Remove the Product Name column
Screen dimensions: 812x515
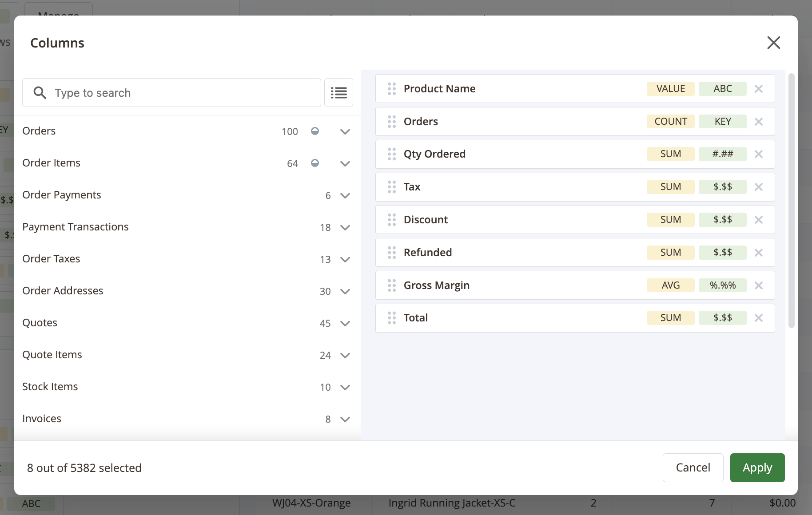[x=759, y=89]
